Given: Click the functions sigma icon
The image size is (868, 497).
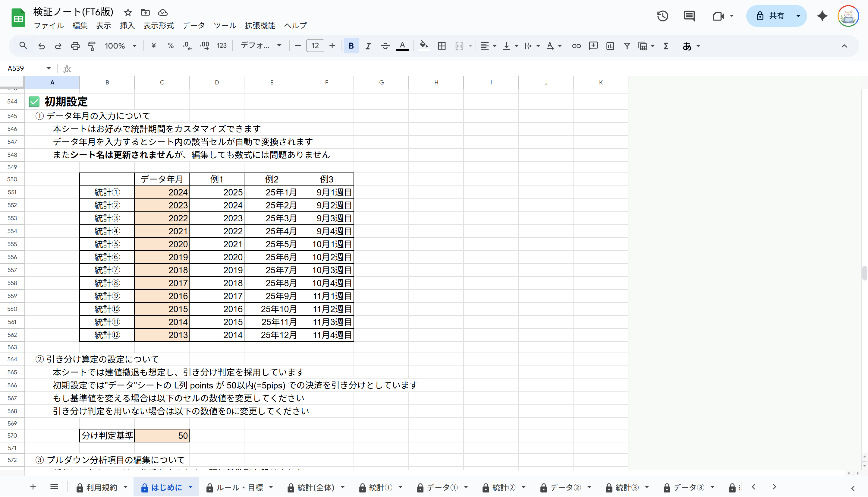Looking at the screenshot, I should (666, 46).
